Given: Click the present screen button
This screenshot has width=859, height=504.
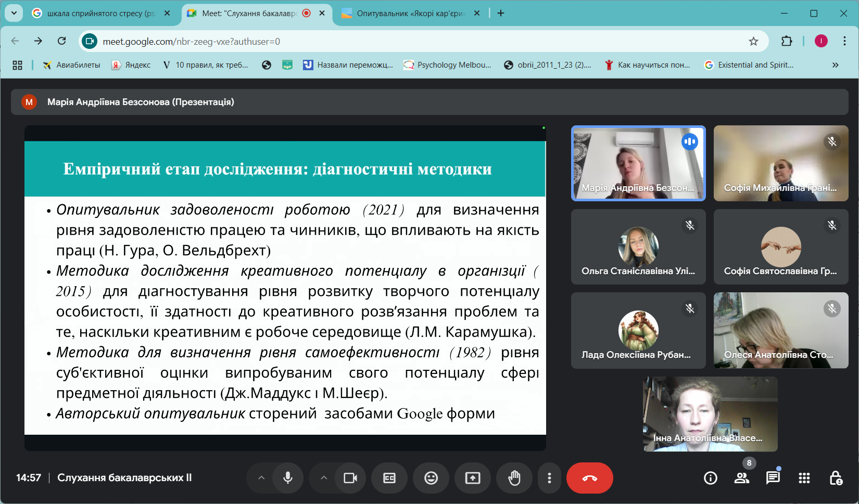Looking at the screenshot, I should click(x=473, y=478).
